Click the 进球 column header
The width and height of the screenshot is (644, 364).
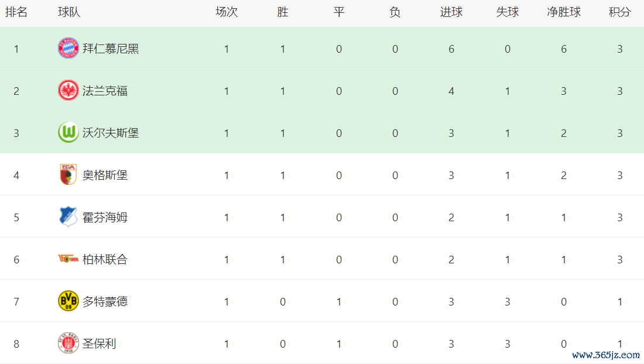point(451,12)
